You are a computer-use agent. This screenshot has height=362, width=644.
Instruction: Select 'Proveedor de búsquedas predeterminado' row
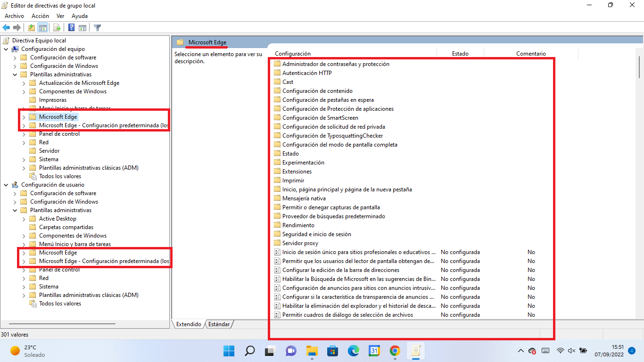(x=334, y=216)
